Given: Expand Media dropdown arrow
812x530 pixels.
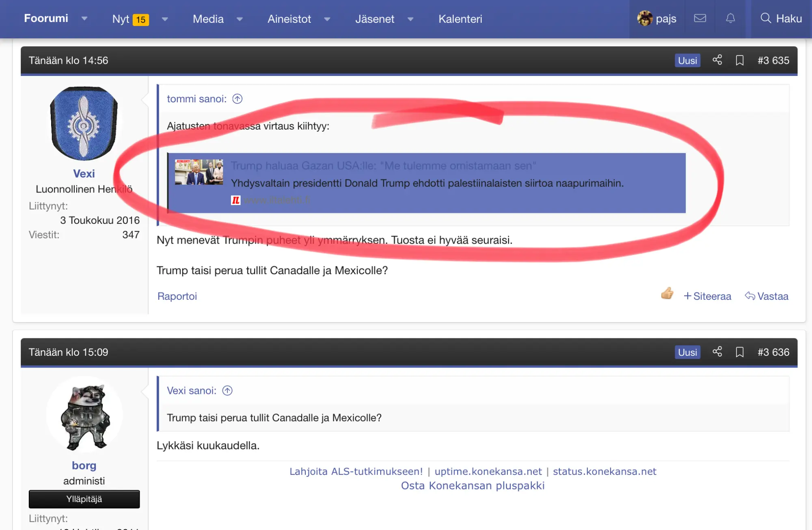Looking at the screenshot, I should pyautogui.click(x=240, y=19).
